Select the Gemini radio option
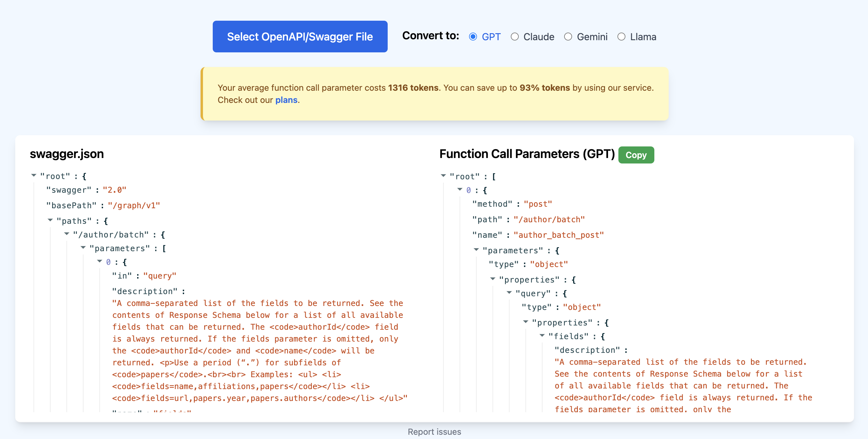This screenshot has height=439, width=868. click(x=568, y=37)
